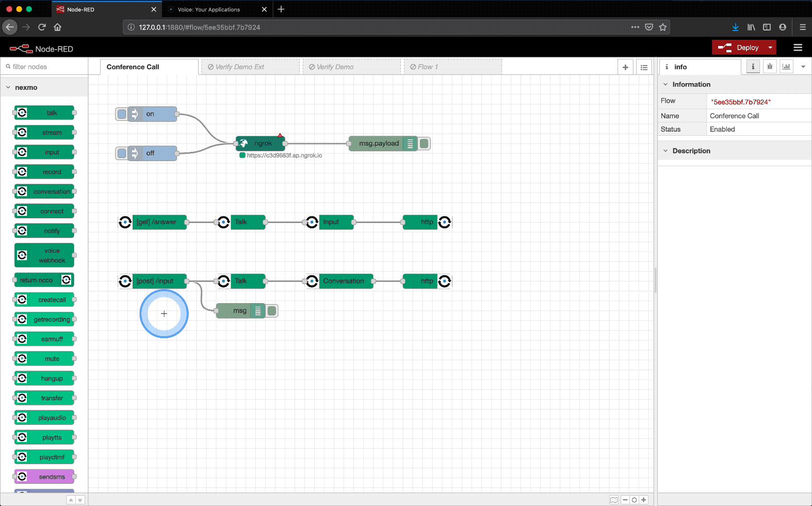The width and height of the screenshot is (812, 506).
Task: Open the dashboard chart icon in sidebar
Action: point(786,67)
